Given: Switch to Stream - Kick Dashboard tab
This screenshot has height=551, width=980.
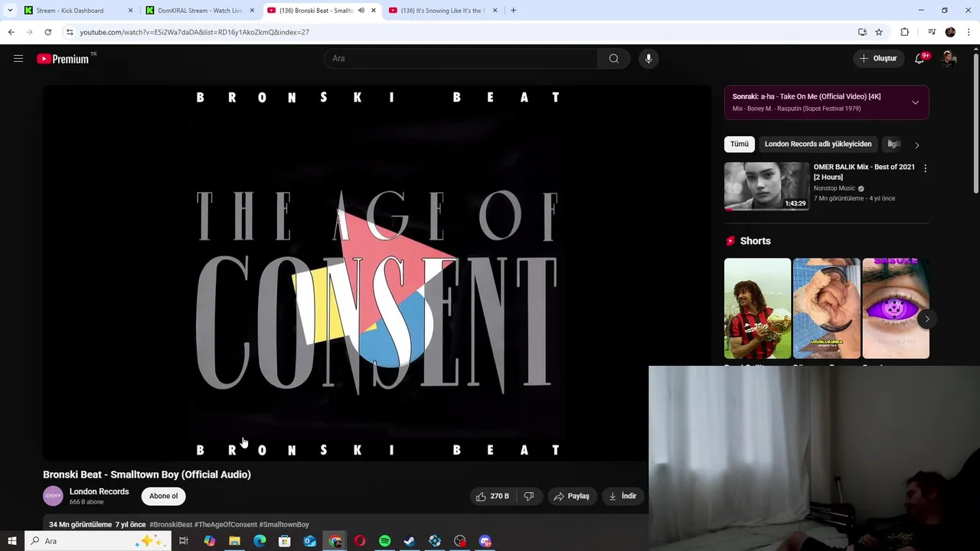Looking at the screenshot, I should 78,11.
